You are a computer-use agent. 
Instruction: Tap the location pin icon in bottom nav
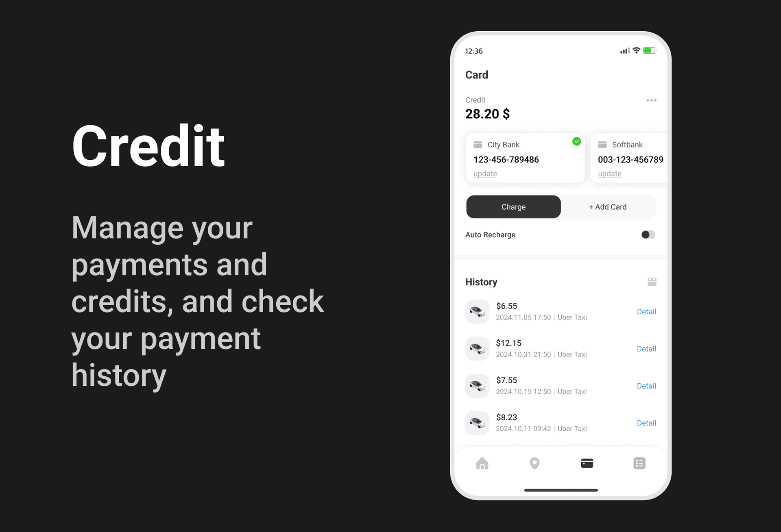[x=535, y=463]
